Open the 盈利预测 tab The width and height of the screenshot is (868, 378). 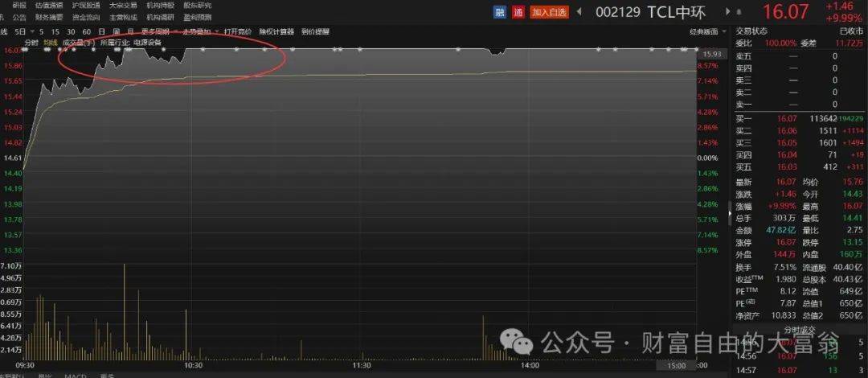[x=198, y=17]
